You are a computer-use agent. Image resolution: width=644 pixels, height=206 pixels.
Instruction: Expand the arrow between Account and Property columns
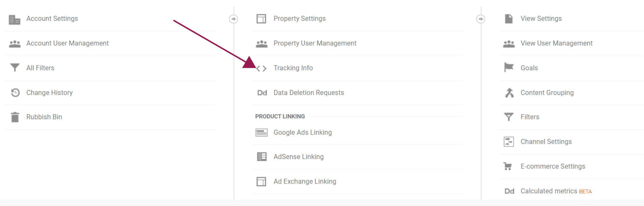tap(234, 19)
